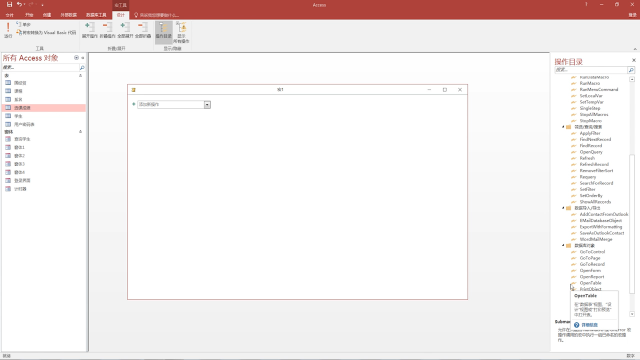Convert macros to Visual Basic code
This screenshot has width=640, height=360.
(46, 32)
